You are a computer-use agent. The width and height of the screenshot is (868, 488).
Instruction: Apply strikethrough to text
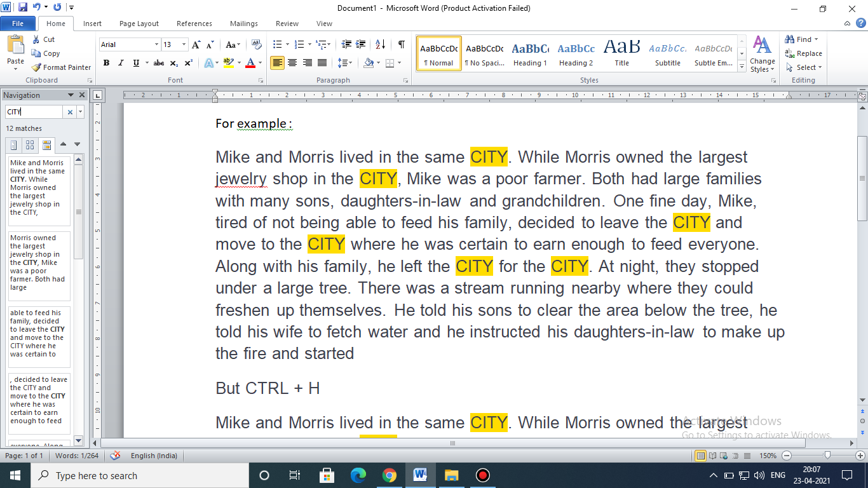159,63
